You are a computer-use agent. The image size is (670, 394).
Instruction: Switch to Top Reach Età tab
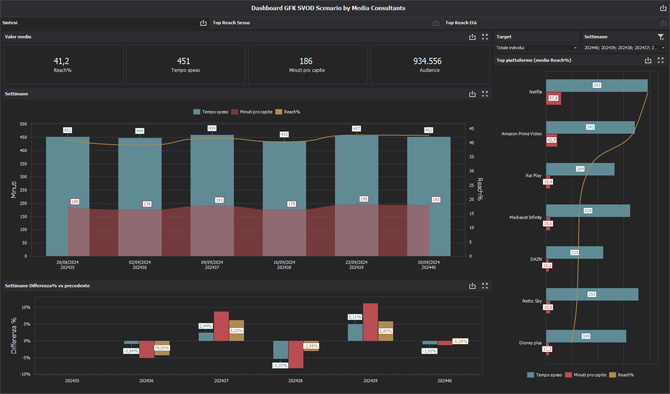[x=461, y=23]
